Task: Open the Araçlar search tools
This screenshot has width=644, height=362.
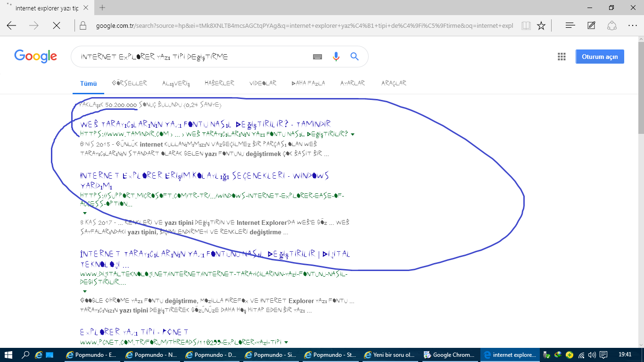Action: point(394,83)
